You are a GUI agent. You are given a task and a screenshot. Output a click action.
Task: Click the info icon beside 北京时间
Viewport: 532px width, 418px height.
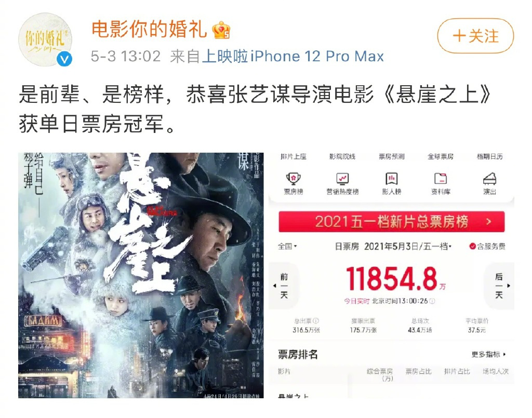coord(432,301)
